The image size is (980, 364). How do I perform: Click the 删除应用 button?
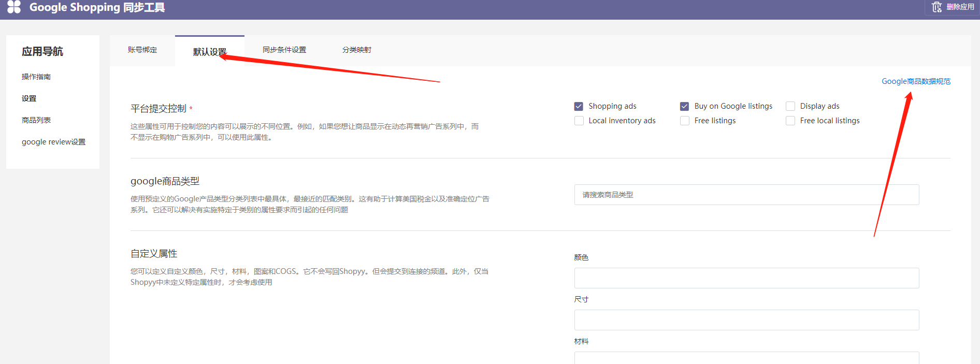pos(953,7)
